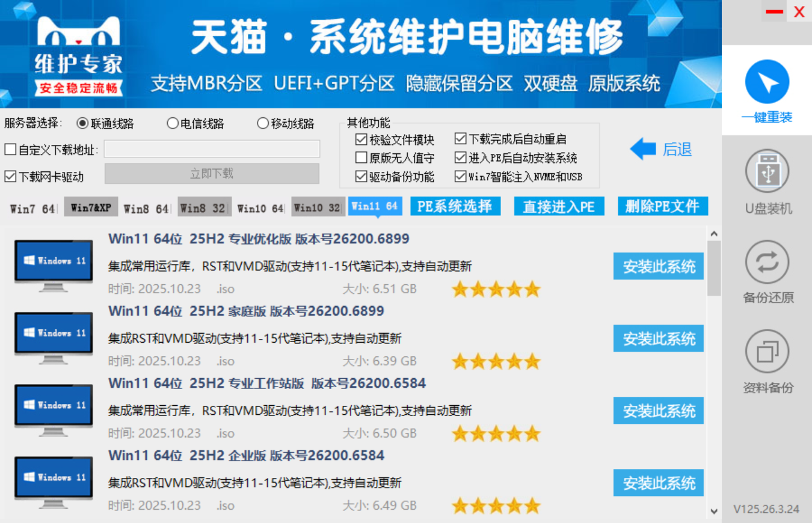Click the '大小: 6.51 GB' text
Screen dimensions: 812x523
pos(380,289)
